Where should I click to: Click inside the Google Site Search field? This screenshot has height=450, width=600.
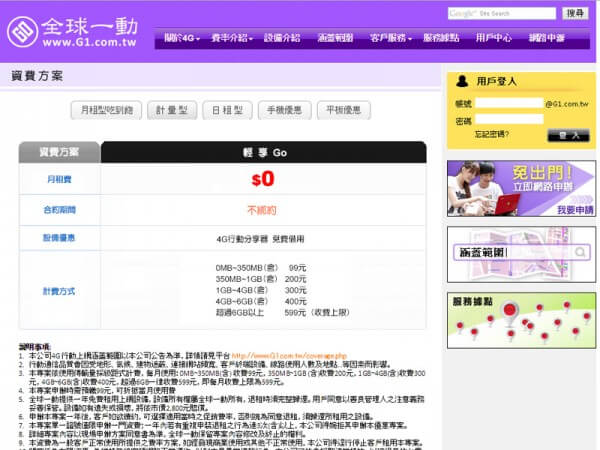click(x=502, y=13)
